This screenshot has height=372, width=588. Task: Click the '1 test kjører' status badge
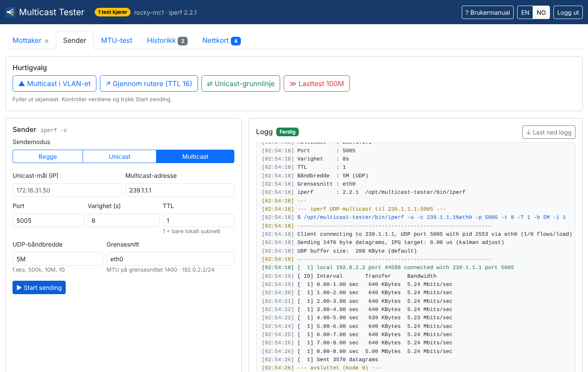(112, 12)
